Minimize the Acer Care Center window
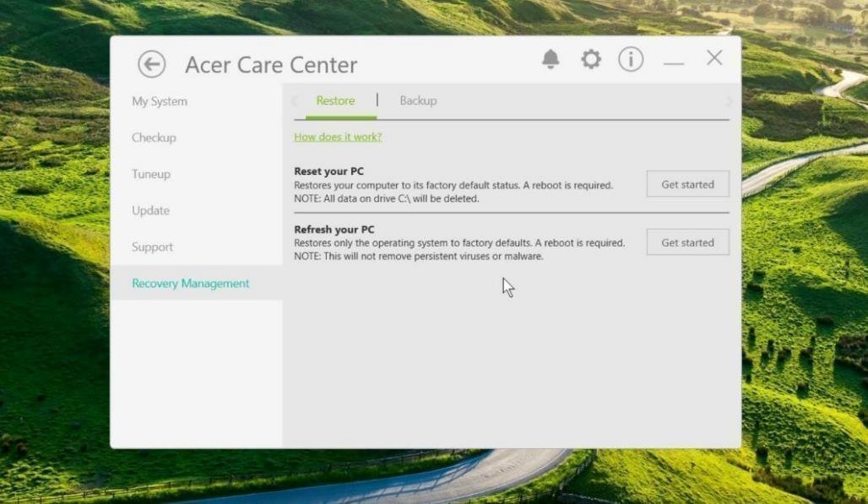The height and width of the screenshot is (504, 868). (x=674, y=63)
